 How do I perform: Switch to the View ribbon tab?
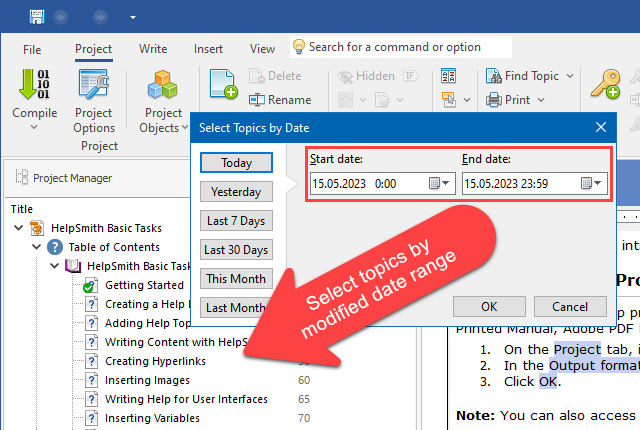262,49
